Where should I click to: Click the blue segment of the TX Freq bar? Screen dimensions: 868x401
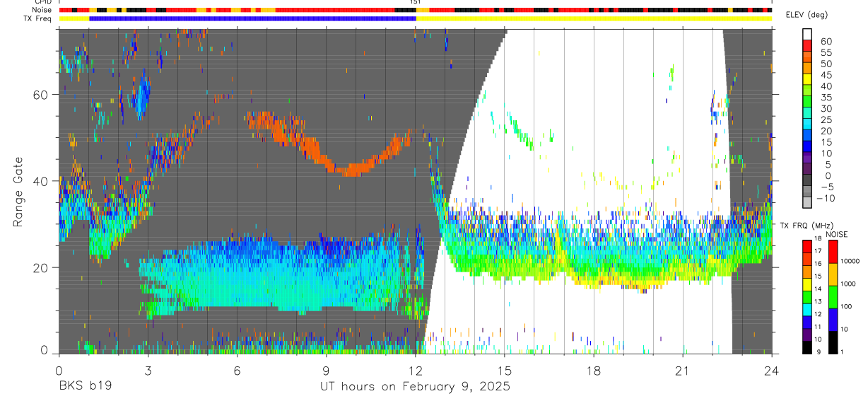(252, 18)
